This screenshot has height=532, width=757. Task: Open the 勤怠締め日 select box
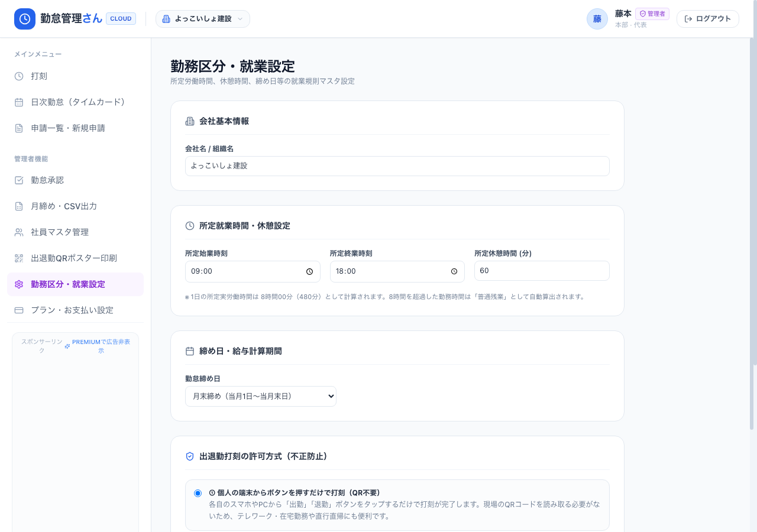coord(261,396)
